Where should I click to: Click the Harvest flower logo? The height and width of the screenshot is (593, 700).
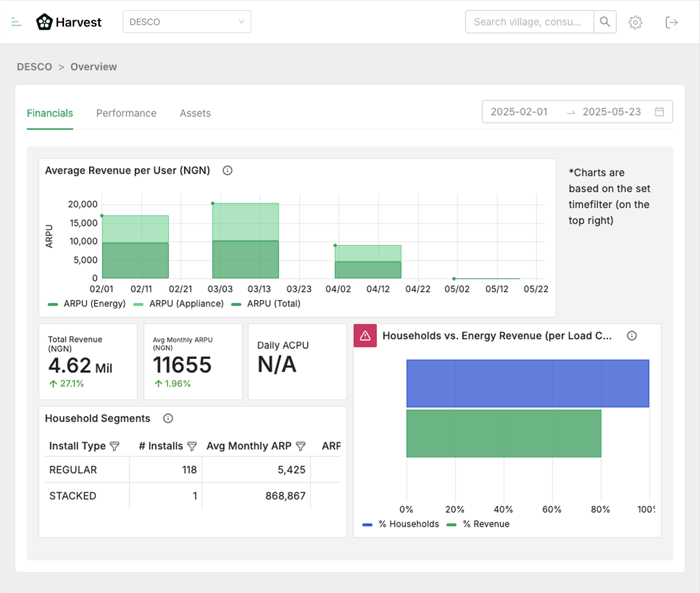(x=44, y=22)
